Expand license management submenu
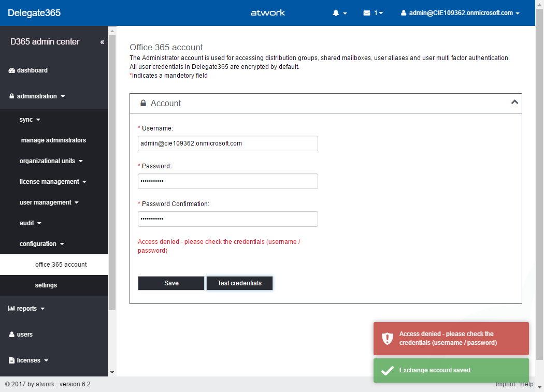Screen dimensions: 544x392 (x=53, y=182)
